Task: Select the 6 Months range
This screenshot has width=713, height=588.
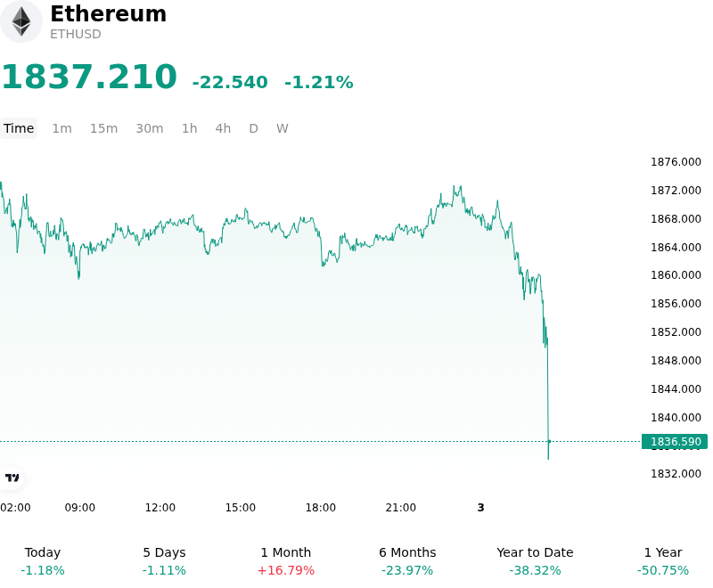Action: tap(407, 561)
